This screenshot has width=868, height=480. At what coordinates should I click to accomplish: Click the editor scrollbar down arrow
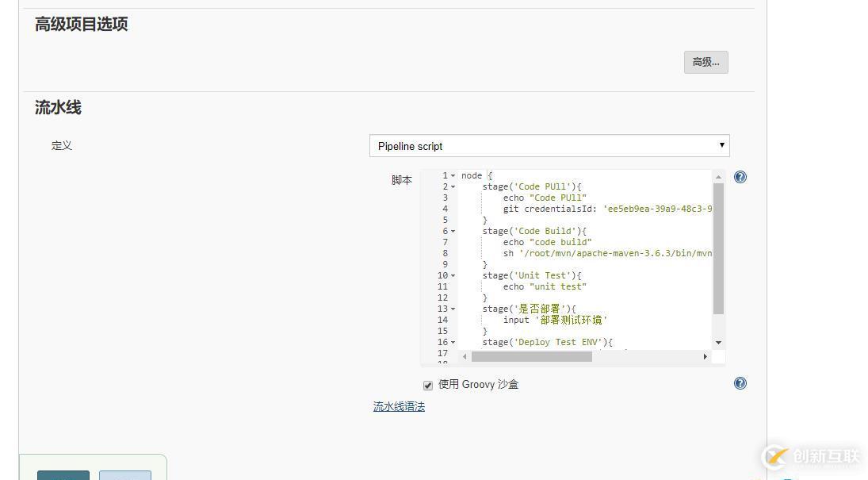click(718, 342)
